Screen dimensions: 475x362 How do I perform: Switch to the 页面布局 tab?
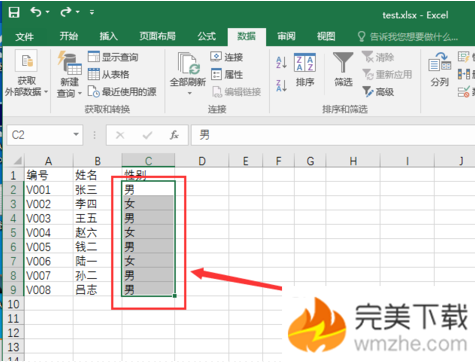(157, 36)
